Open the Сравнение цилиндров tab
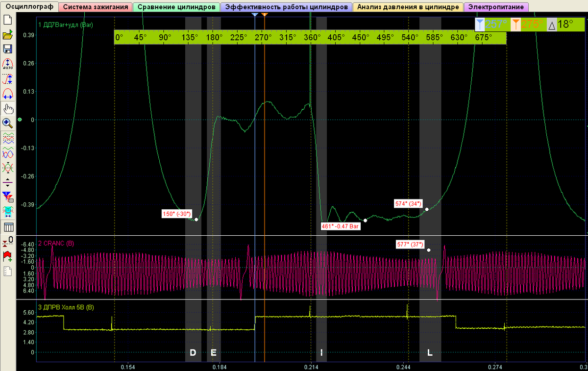This screenshot has height=371, width=588. (x=176, y=7)
